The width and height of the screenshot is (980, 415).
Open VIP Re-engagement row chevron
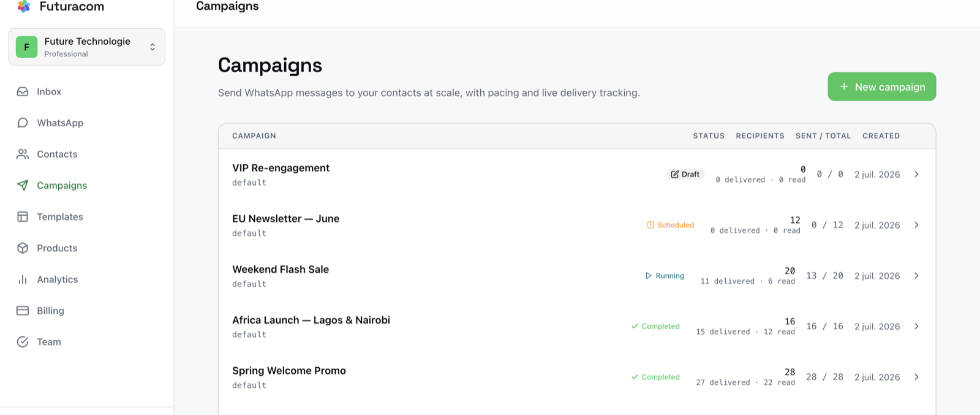point(916,174)
